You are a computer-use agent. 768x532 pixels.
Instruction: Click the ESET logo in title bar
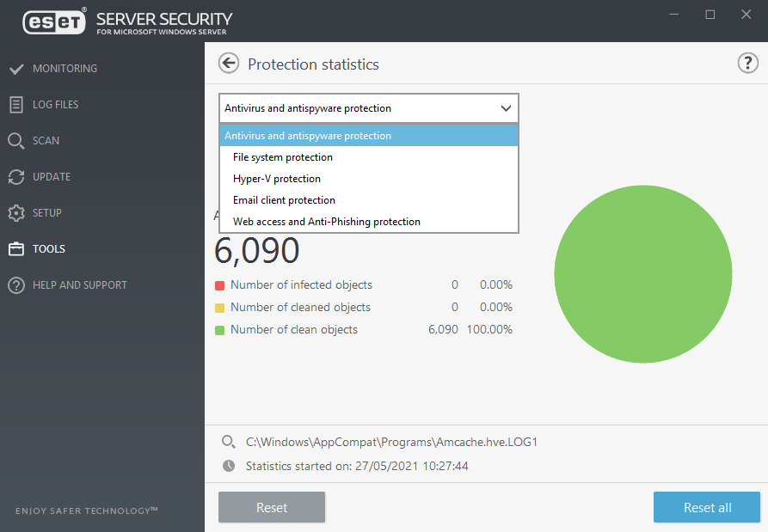(54, 21)
